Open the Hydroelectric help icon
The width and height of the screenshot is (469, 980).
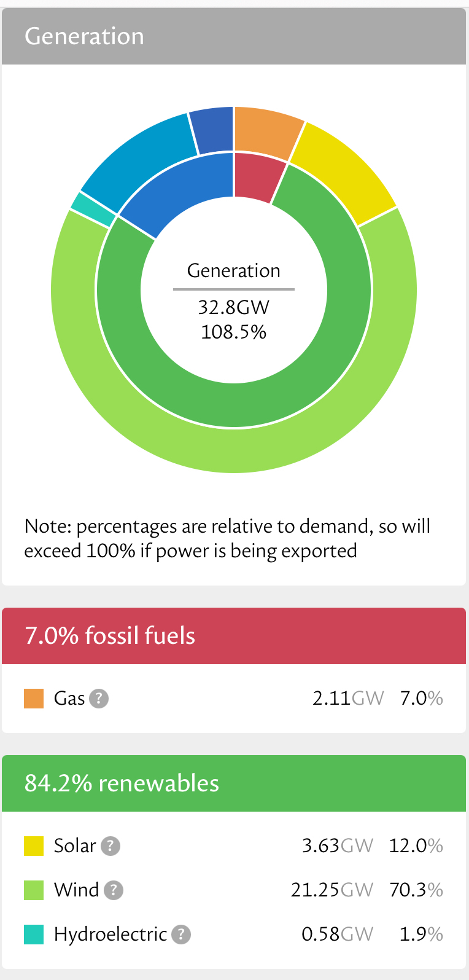click(181, 935)
